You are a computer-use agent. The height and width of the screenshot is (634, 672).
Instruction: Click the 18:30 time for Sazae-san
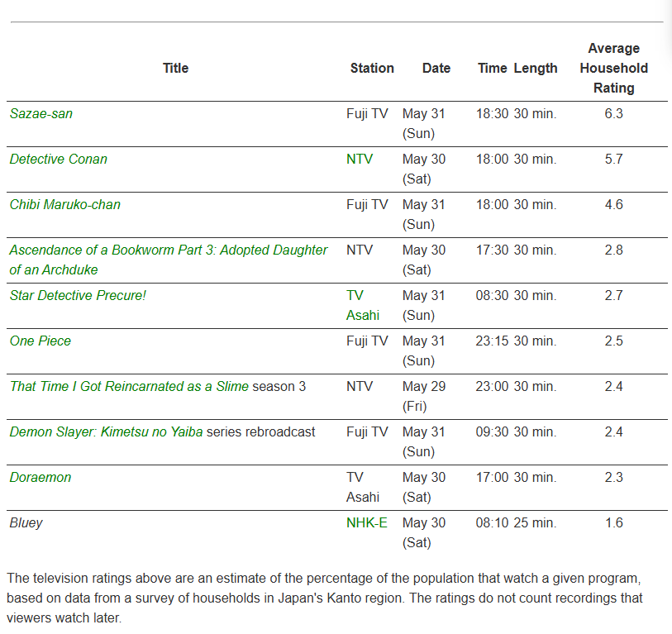[x=492, y=113]
